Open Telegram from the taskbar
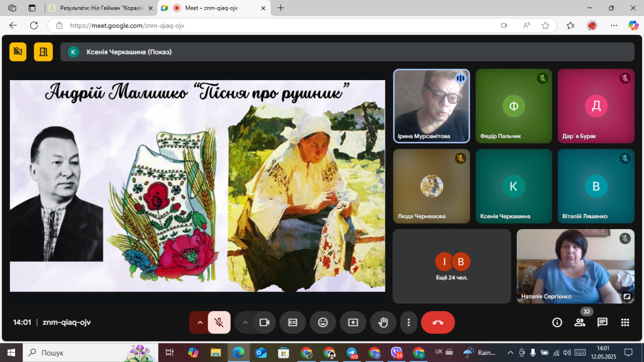This screenshot has width=644, height=362. pyautogui.click(x=352, y=352)
